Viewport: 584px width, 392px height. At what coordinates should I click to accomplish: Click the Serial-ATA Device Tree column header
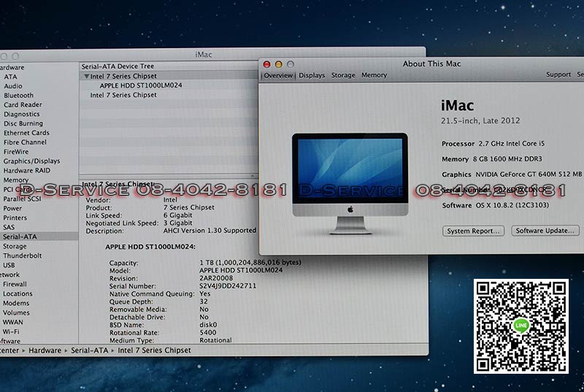[x=118, y=66]
